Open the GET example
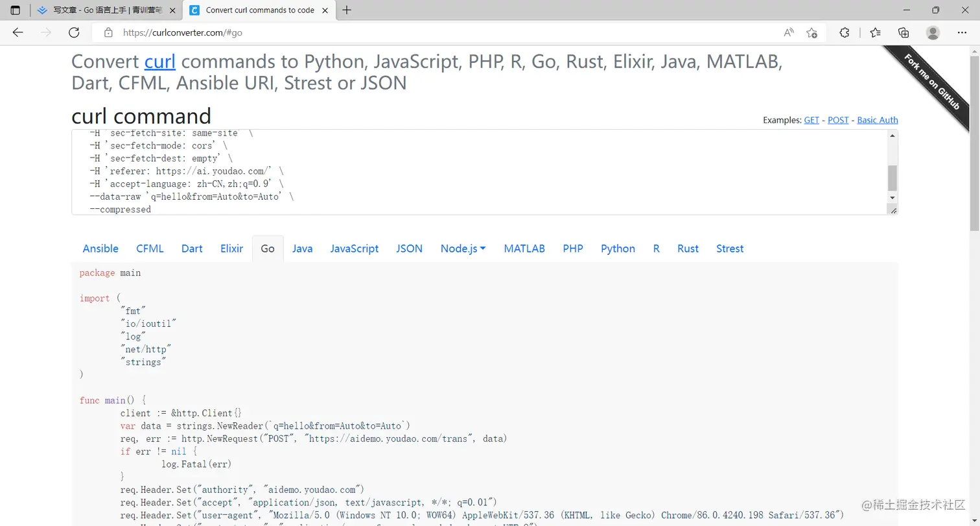The image size is (980, 526). [811, 120]
